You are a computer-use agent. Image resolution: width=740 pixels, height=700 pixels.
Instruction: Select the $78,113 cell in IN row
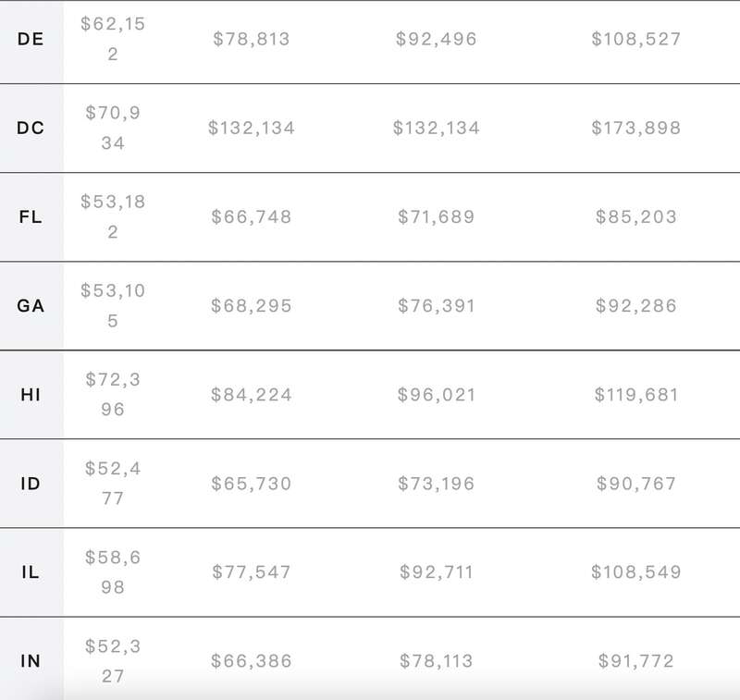(x=436, y=661)
